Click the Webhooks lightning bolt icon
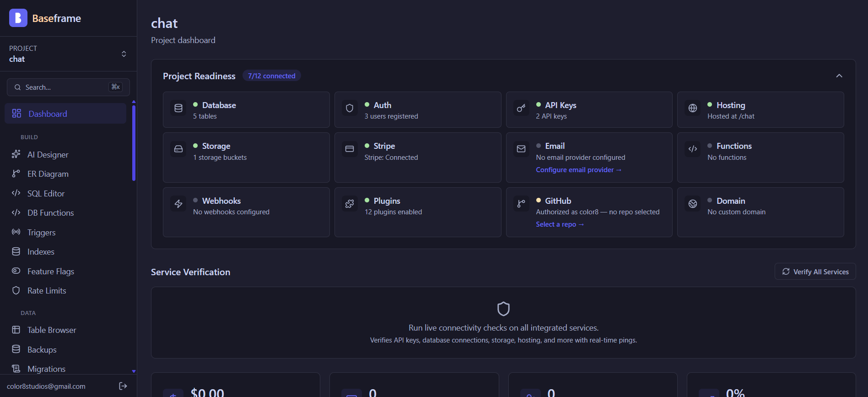The width and height of the screenshot is (868, 397). click(x=178, y=204)
